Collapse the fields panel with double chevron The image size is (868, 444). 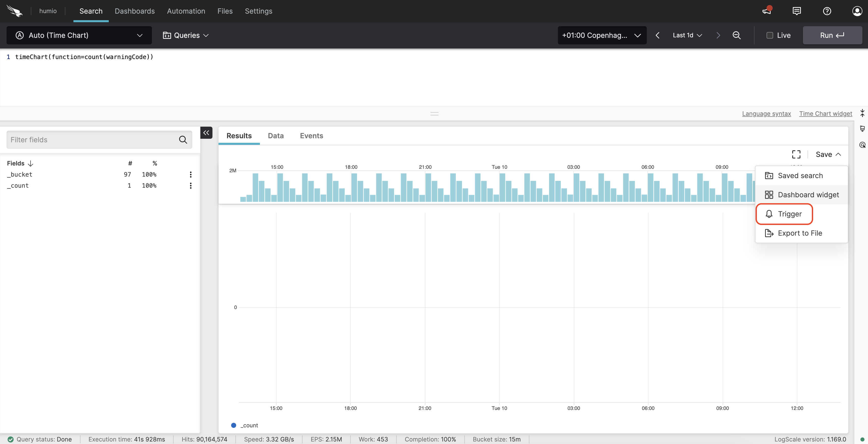[206, 133]
